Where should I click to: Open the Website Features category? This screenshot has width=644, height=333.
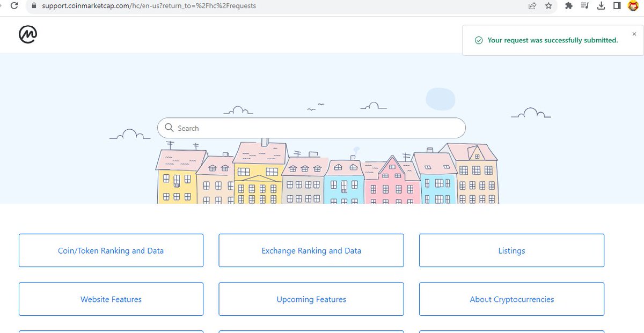click(x=111, y=299)
